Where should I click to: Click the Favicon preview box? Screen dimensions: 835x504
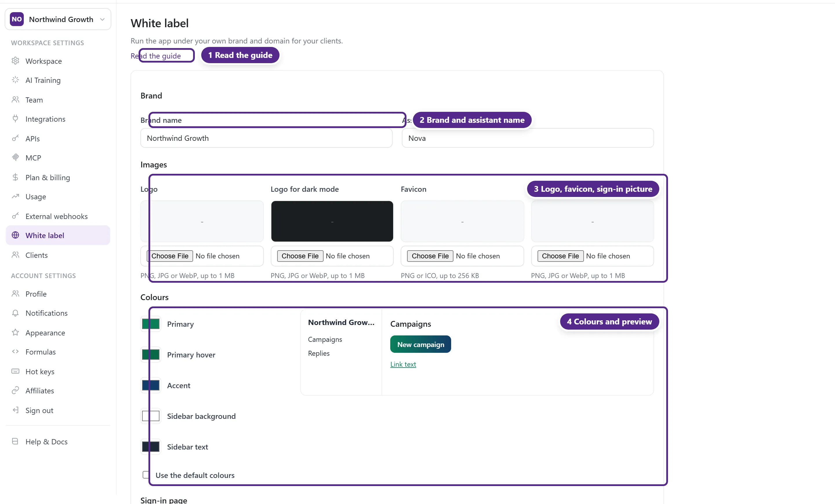click(462, 221)
